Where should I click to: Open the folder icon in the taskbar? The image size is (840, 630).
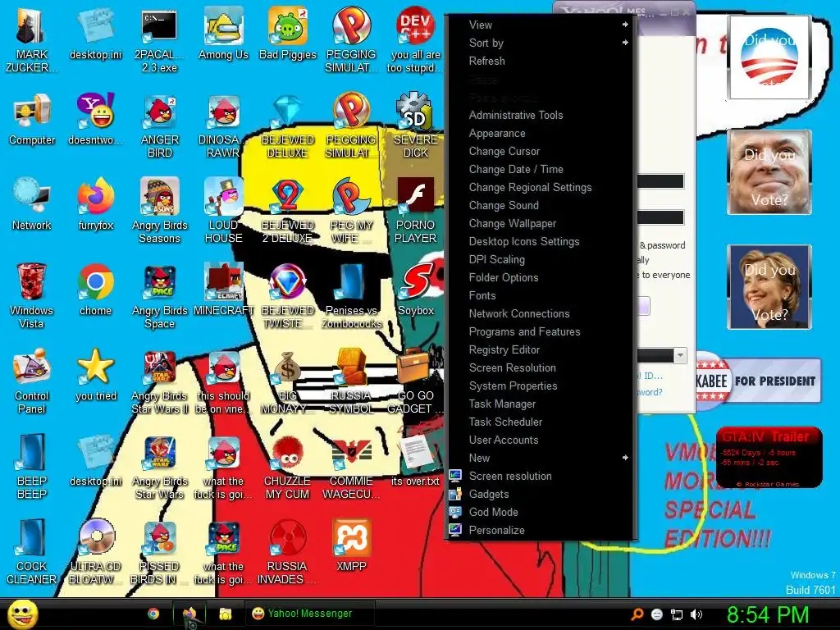coord(226,614)
